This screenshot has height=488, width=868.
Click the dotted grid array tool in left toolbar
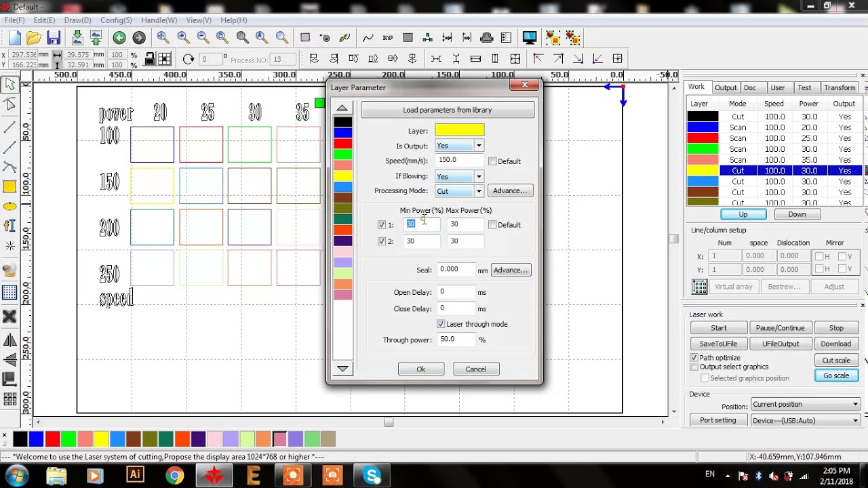(9, 293)
